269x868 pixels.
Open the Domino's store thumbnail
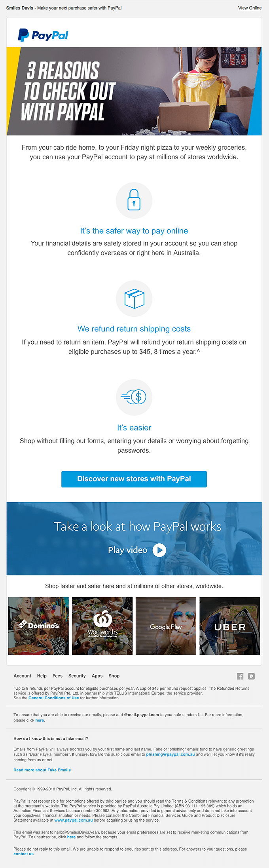38,626
